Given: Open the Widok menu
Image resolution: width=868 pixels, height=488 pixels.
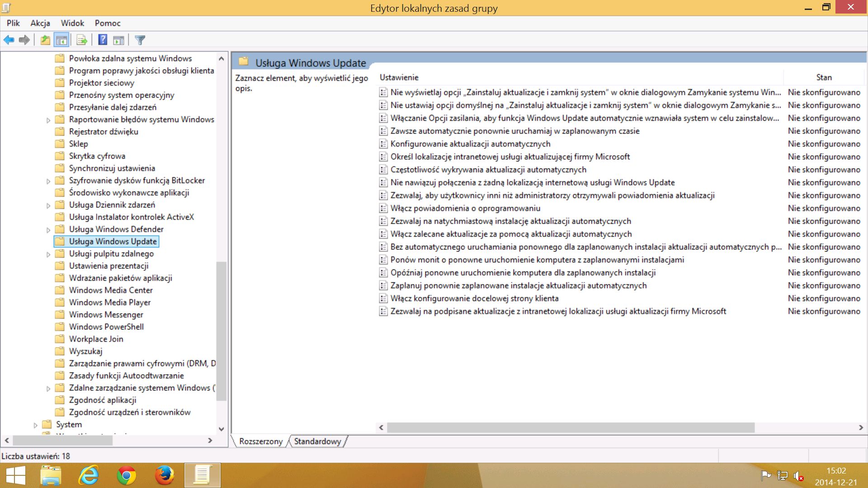Looking at the screenshot, I should [72, 23].
